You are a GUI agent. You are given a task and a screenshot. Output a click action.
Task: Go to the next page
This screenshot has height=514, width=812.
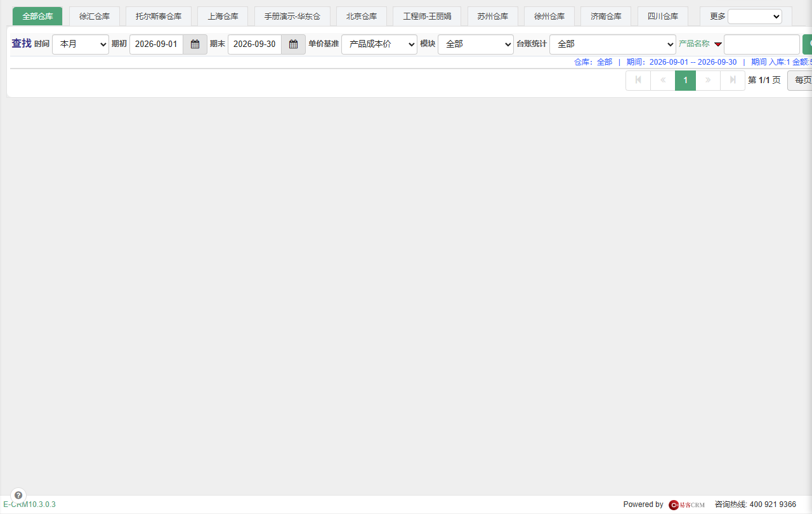coord(708,81)
